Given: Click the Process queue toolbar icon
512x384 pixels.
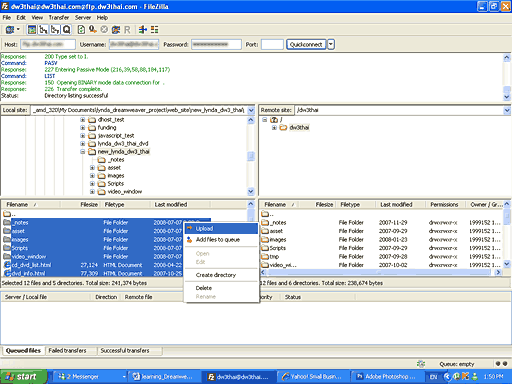Looking at the screenshot, I should (93, 30).
